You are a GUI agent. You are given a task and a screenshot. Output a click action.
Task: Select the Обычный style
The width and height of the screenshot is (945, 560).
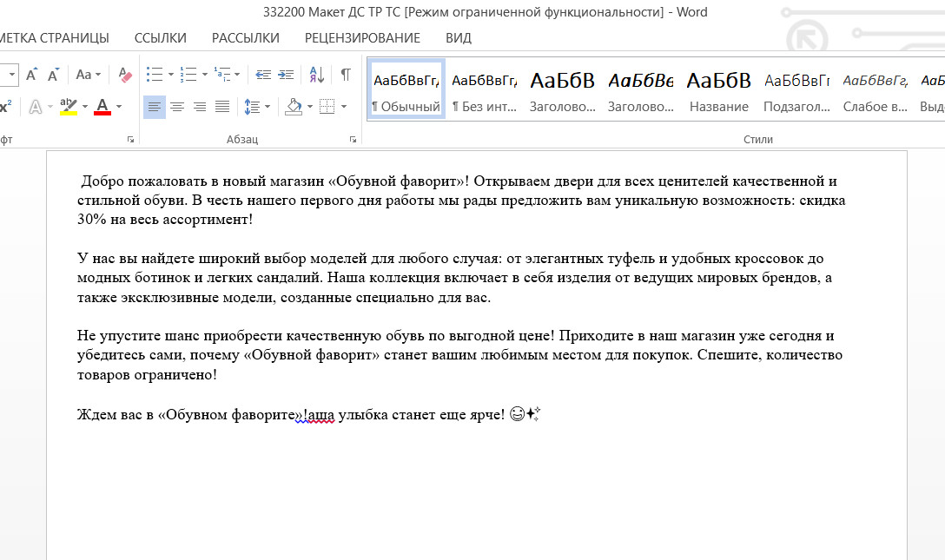click(406, 89)
